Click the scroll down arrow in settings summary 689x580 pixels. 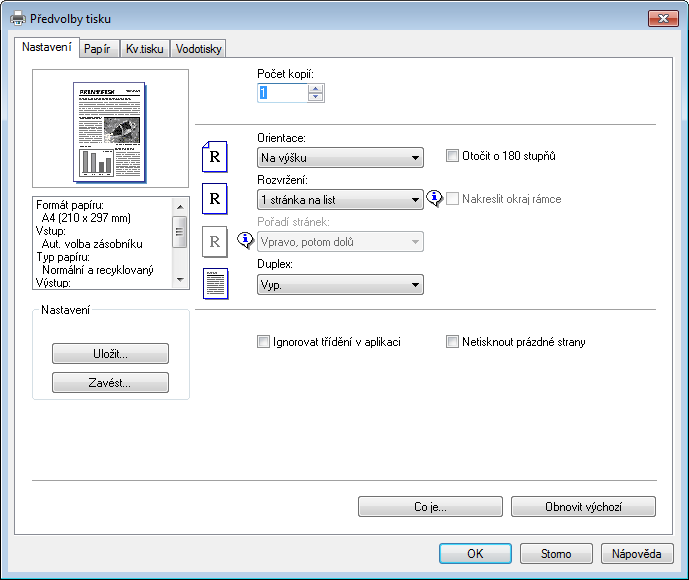pos(180,280)
